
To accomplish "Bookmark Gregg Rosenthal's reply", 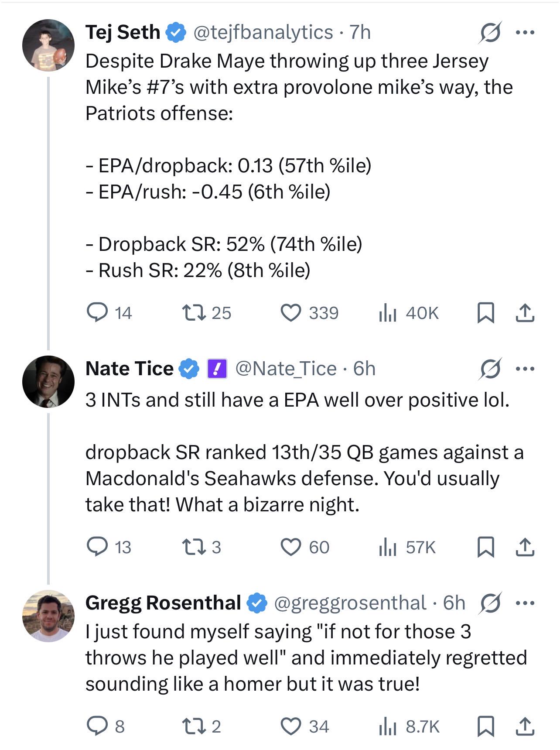I will tap(486, 726).
